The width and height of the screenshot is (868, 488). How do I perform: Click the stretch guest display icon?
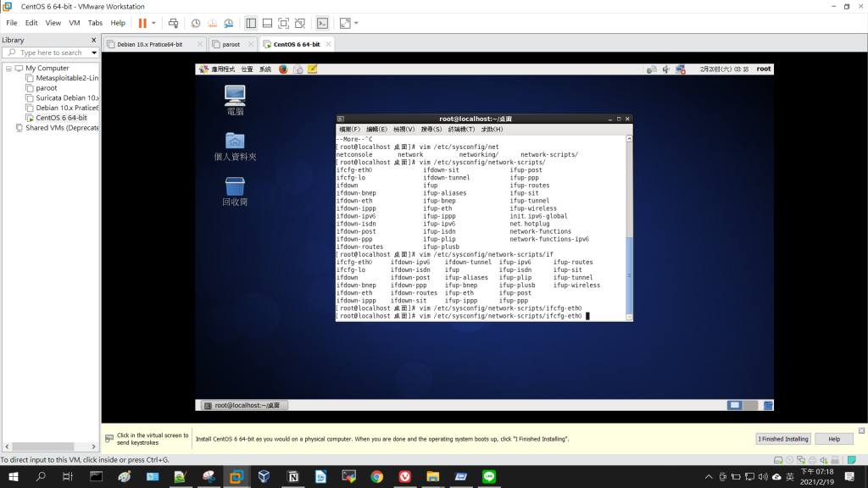point(345,23)
